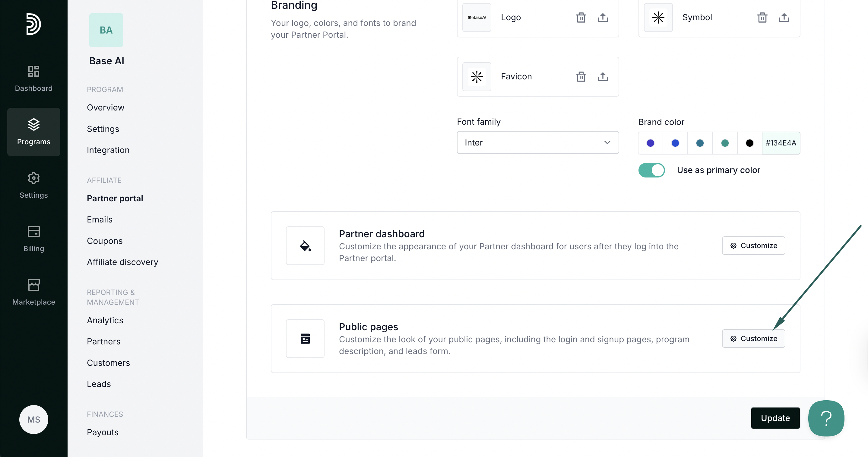Image resolution: width=868 pixels, height=457 pixels.
Task: Open the Customers page
Action: click(x=108, y=363)
